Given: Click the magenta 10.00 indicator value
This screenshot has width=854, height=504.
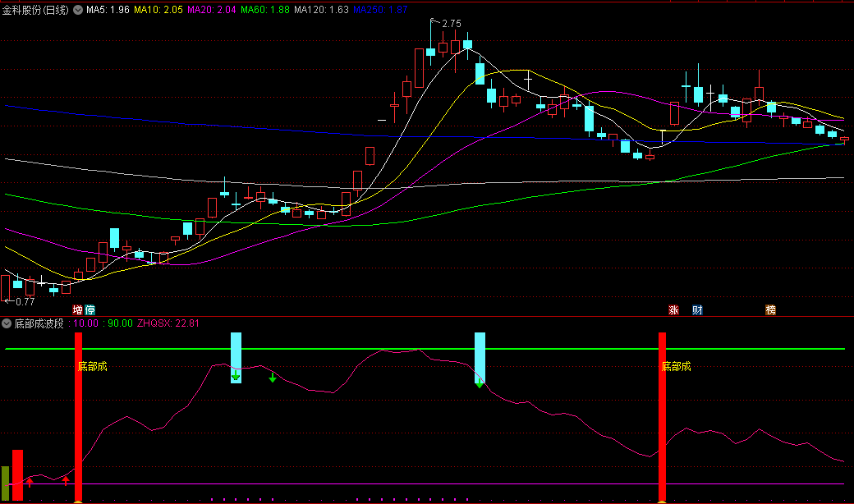Looking at the screenshot, I should [85, 323].
